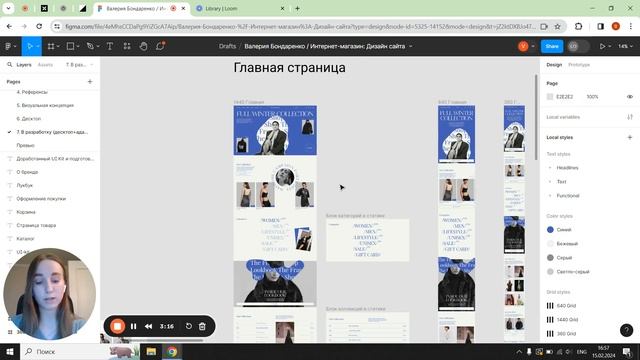Image resolution: width=640 pixels, height=360 pixels.
Task: Expand Text styles group
Action: click(550, 182)
